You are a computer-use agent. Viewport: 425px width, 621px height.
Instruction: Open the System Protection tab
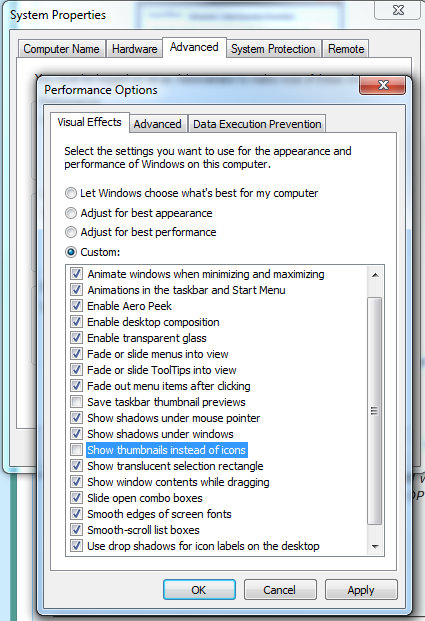coord(273,49)
